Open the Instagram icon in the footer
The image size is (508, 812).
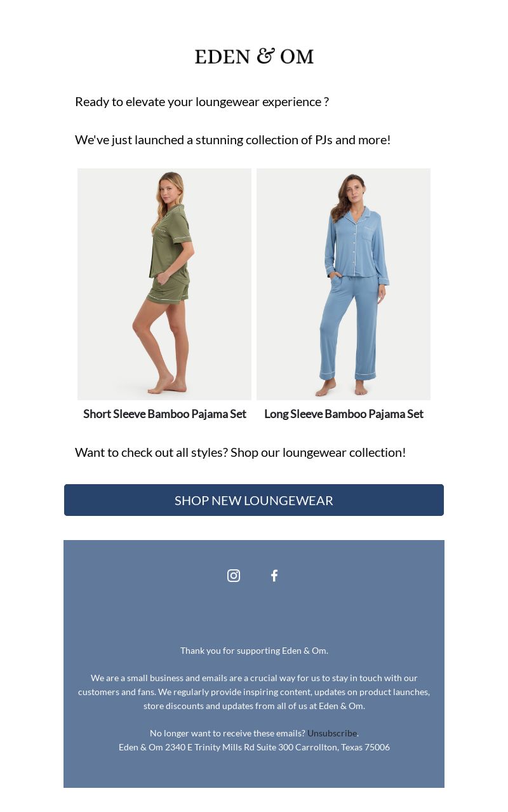point(234,576)
